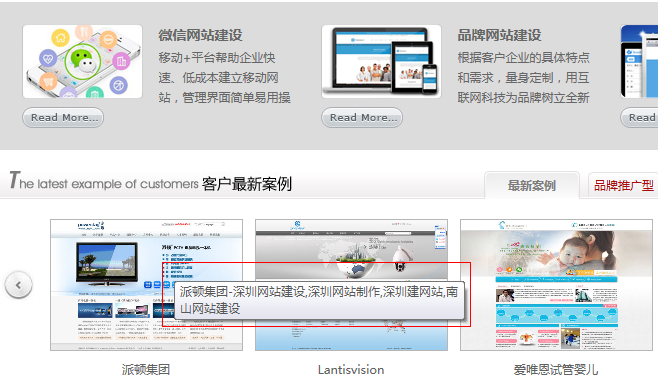Open the WeChat website building image
This screenshot has height=386, width=658.
pos(82,61)
